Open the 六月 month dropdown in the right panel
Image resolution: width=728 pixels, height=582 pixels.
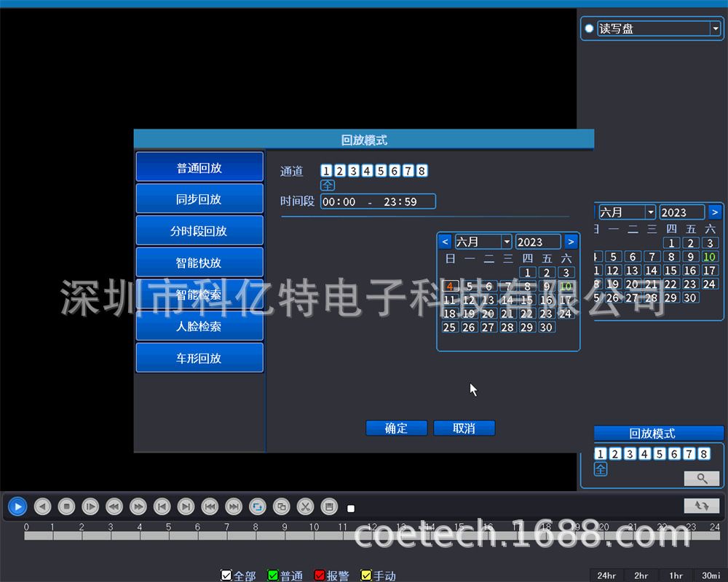[x=651, y=212]
